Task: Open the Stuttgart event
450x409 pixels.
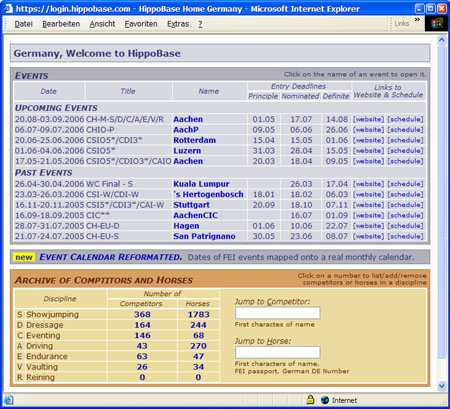Action: [x=191, y=205]
